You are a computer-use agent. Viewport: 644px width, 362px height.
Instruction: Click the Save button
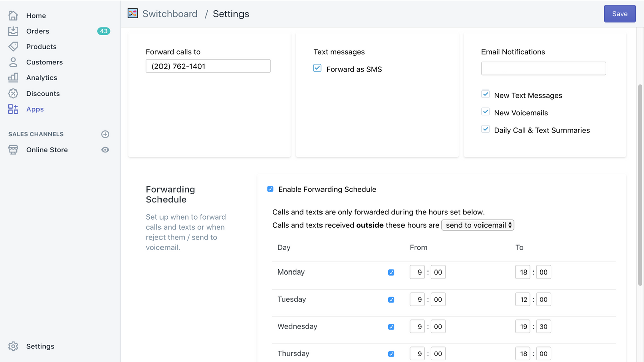[620, 14]
